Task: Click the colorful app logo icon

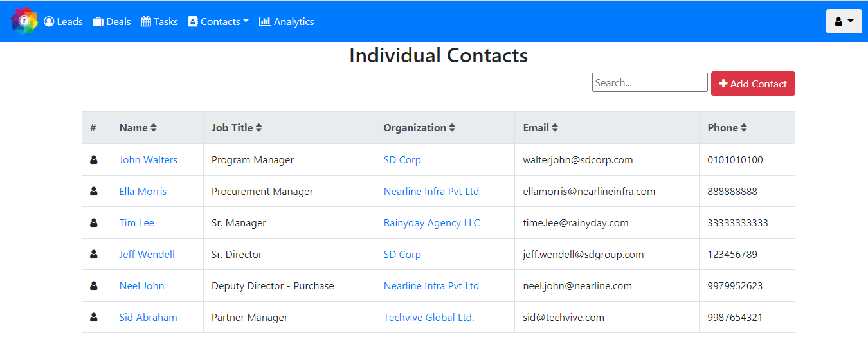Action: [24, 21]
